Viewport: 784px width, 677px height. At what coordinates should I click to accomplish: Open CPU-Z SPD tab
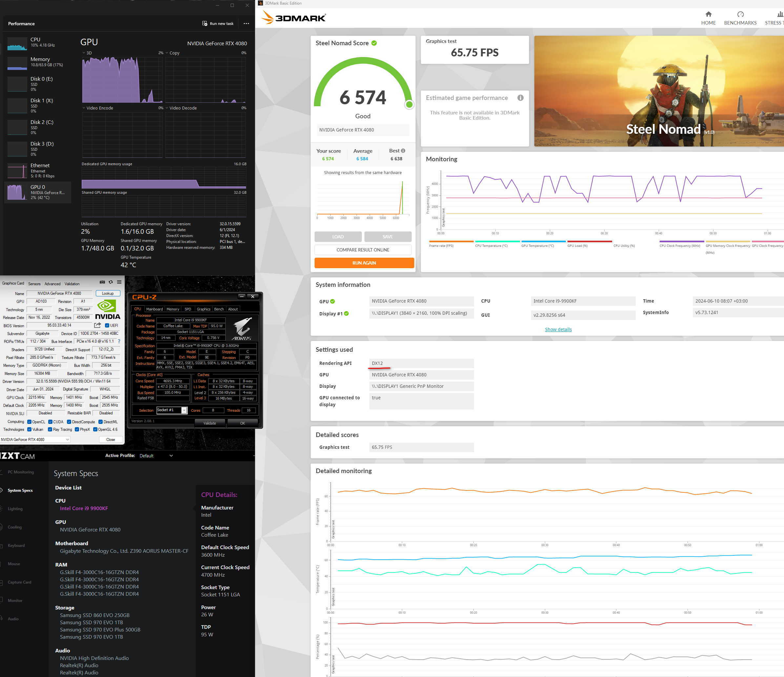pos(188,309)
